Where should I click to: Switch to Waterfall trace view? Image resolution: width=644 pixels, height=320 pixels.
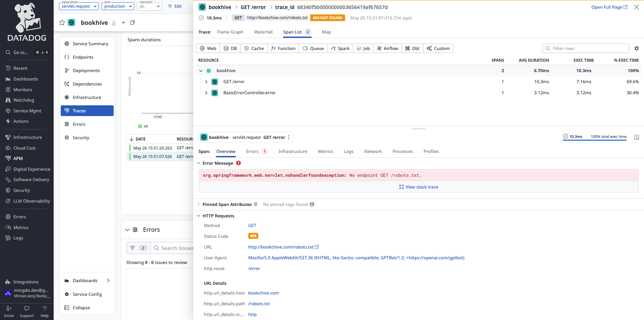click(x=263, y=32)
